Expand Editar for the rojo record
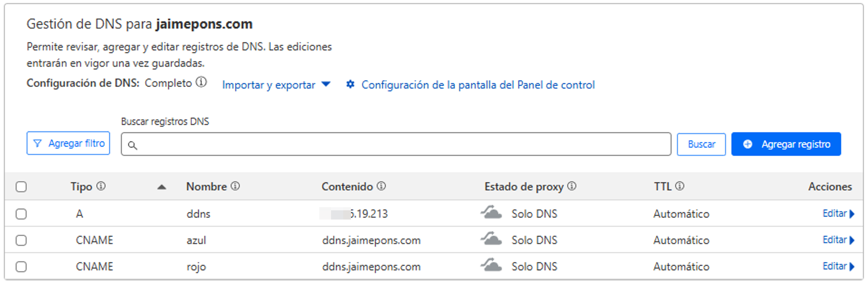 coord(838,266)
